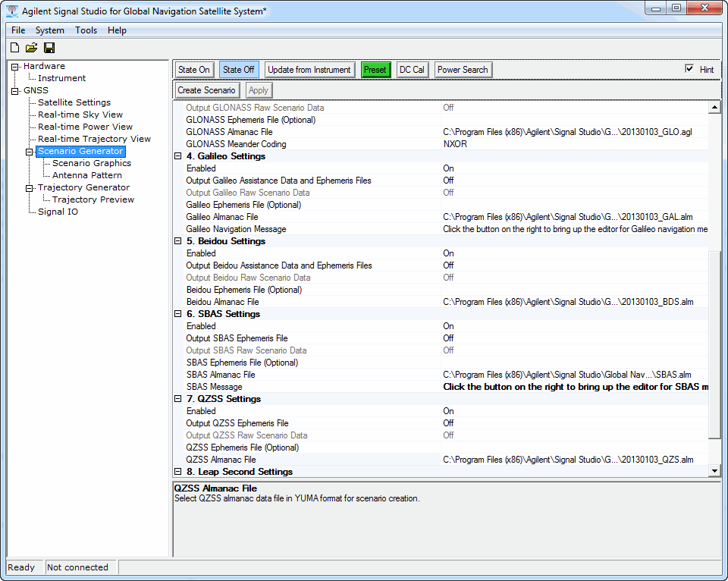Click Update from Instrument button
Screen dimensions: 728x581
coord(309,70)
